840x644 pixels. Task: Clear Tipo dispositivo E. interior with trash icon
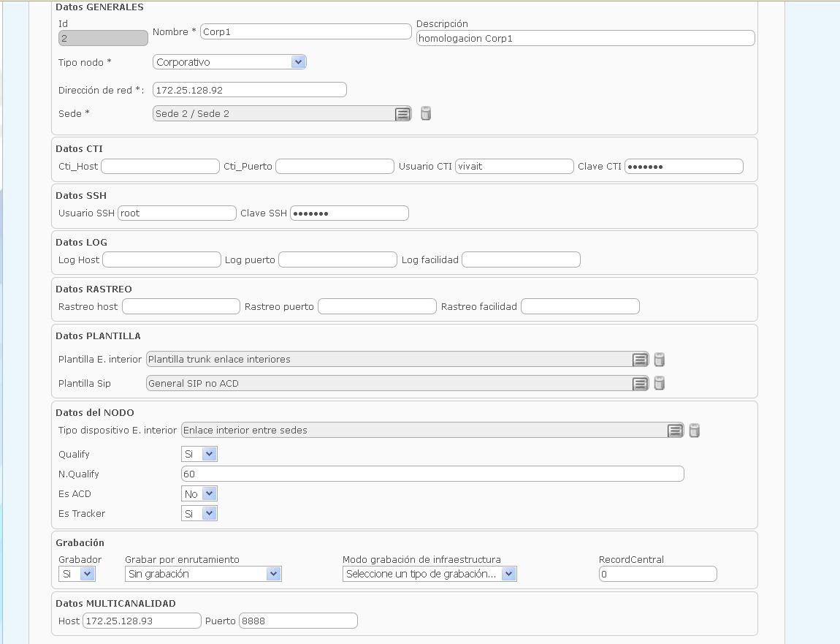pyautogui.click(x=695, y=430)
